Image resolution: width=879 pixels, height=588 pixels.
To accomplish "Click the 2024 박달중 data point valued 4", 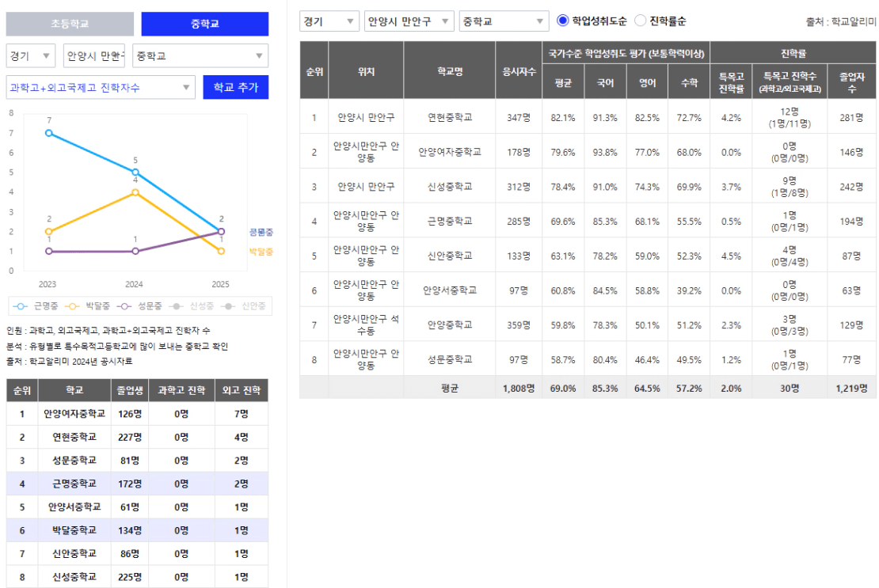I will click(135, 192).
